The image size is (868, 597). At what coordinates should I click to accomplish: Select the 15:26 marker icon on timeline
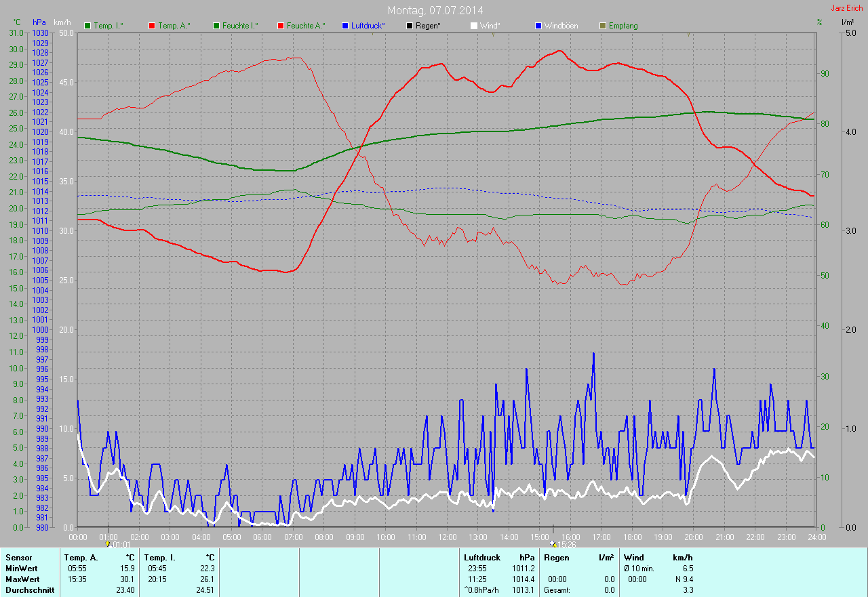(553, 543)
